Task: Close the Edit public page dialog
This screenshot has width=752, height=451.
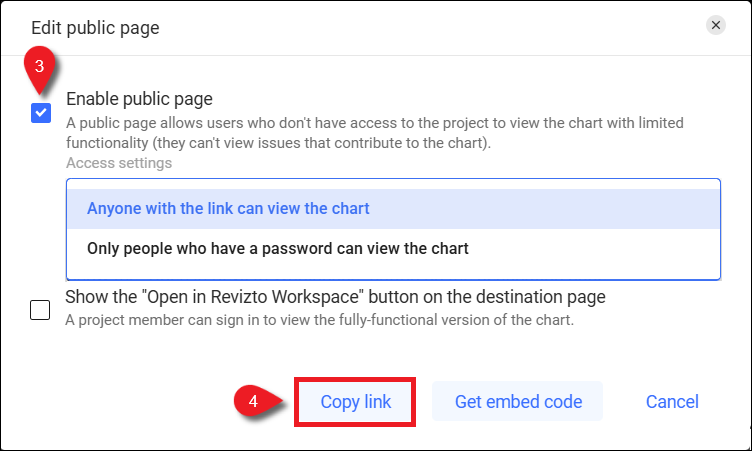Action: click(x=715, y=27)
